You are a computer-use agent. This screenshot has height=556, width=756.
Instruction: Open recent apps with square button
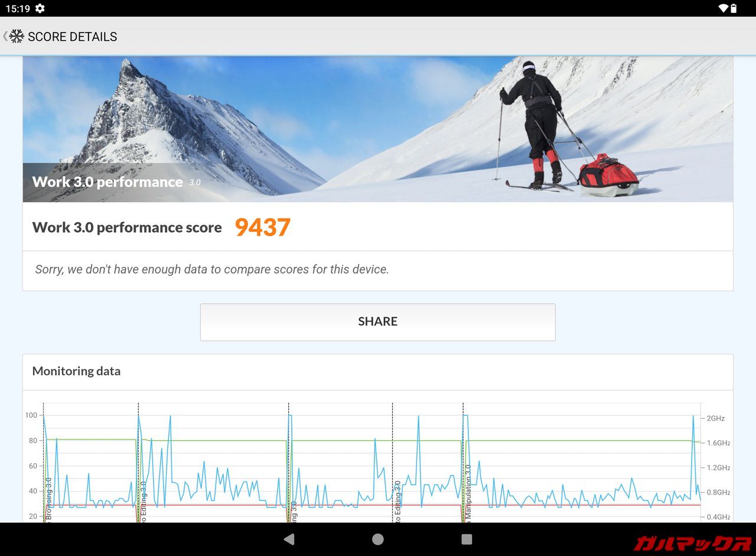click(x=467, y=539)
